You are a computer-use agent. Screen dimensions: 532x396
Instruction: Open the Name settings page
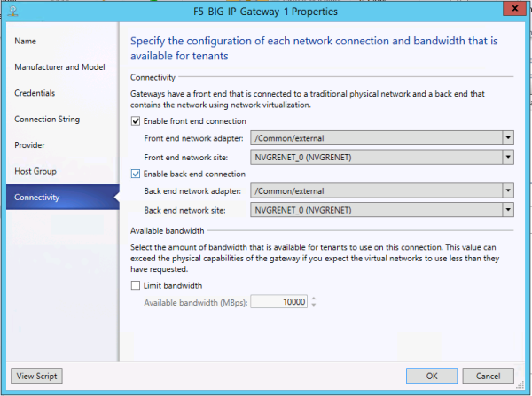pyautogui.click(x=26, y=41)
